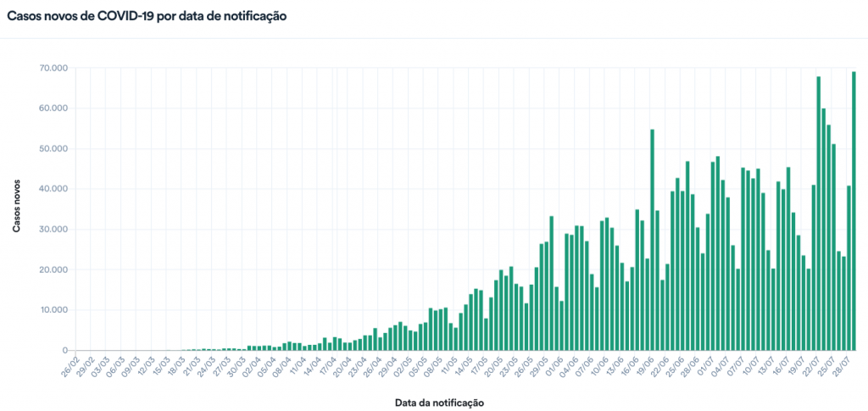
Task: Click the 19/06 date label
Action: click(646, 369)
